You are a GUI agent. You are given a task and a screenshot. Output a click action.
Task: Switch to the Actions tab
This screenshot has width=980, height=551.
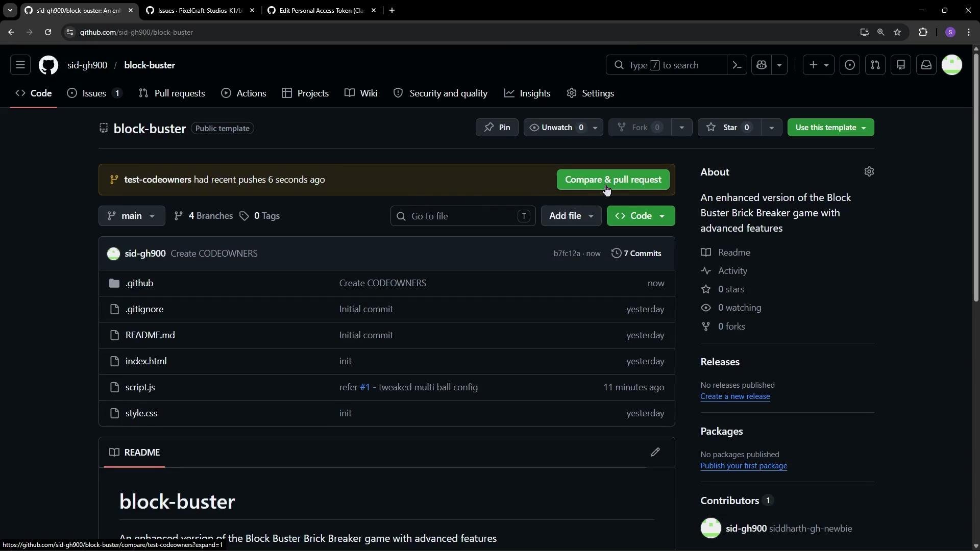pyautogui.click(x=243, y=93)
